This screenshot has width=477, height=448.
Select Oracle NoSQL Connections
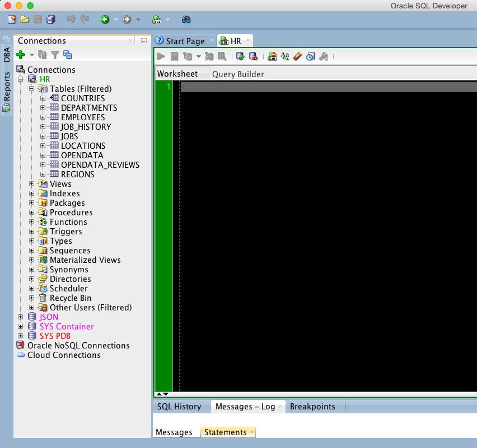point(78,346)
